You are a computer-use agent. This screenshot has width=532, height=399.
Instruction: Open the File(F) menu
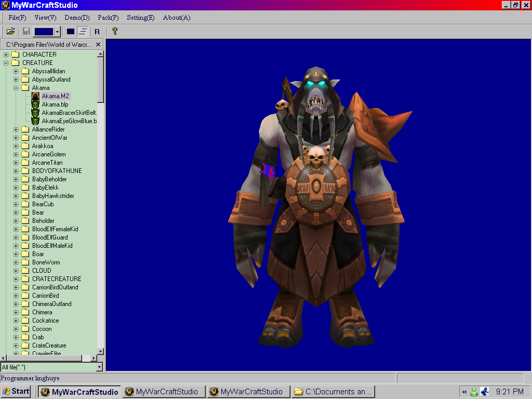[17, 18]
